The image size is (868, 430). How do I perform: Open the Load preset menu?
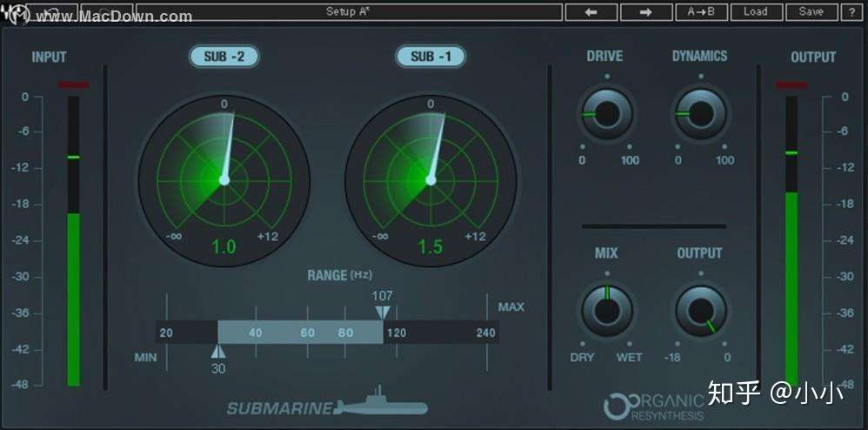click(756, 11)
